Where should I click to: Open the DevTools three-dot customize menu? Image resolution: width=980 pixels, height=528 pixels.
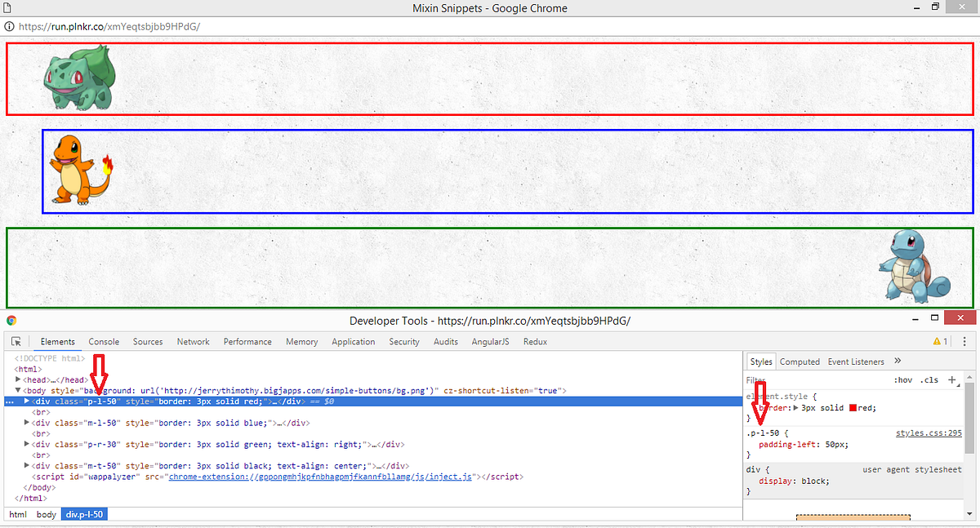(964, 342)
